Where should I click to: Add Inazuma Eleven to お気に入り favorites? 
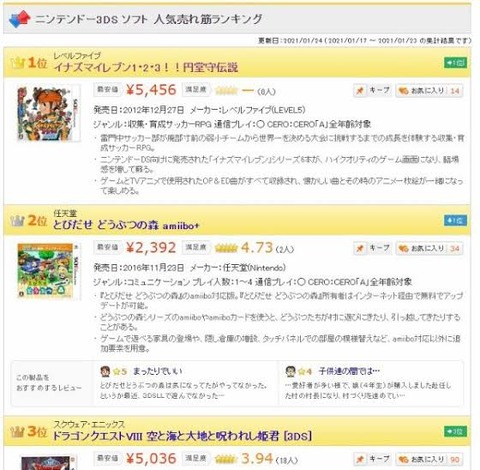(429, 90)
